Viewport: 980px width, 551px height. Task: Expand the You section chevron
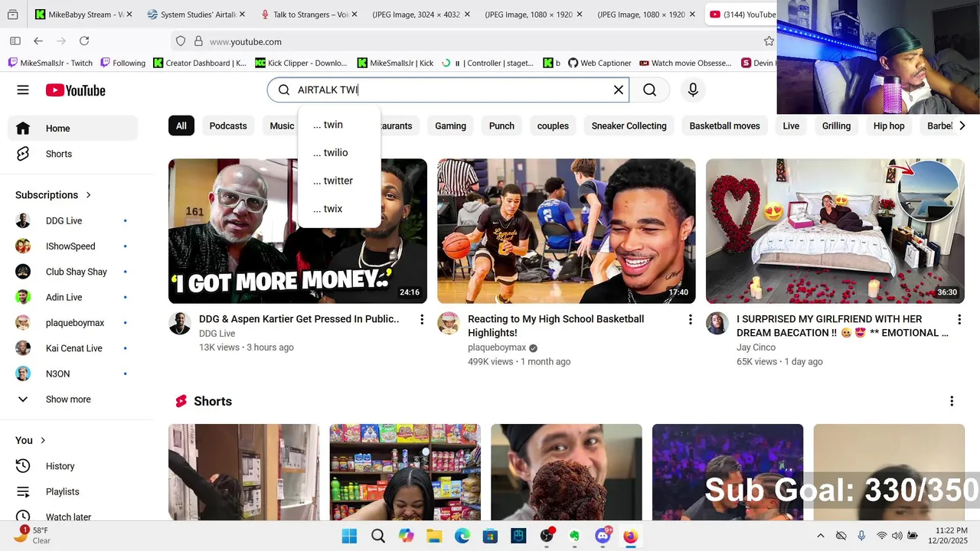(x=43, y=440)
